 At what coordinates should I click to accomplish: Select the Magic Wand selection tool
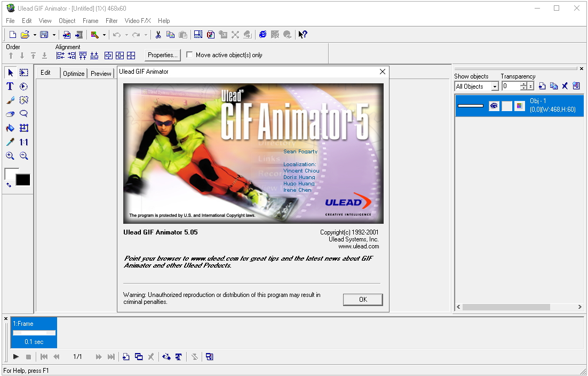(x=24, y=100)
